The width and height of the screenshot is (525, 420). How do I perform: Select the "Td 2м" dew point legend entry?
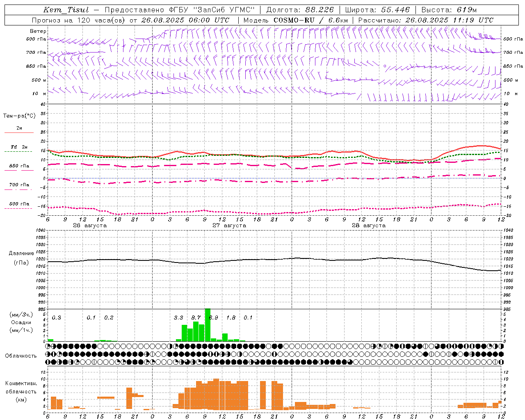[x=19, y=147]
